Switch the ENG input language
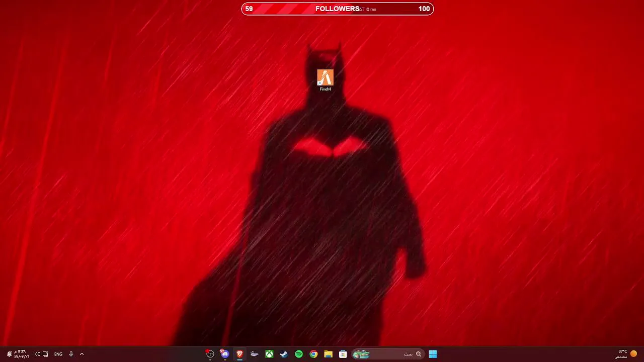 tap(58, 354)
